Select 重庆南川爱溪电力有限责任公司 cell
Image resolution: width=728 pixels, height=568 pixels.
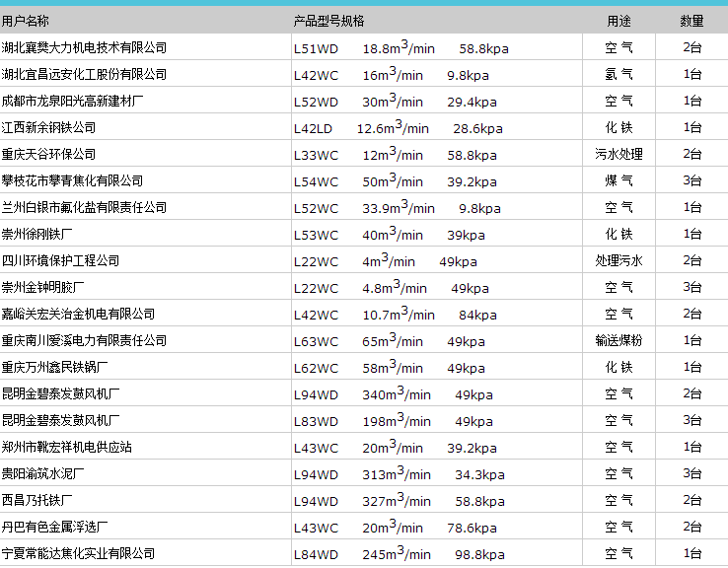click(x=84, y=340)
